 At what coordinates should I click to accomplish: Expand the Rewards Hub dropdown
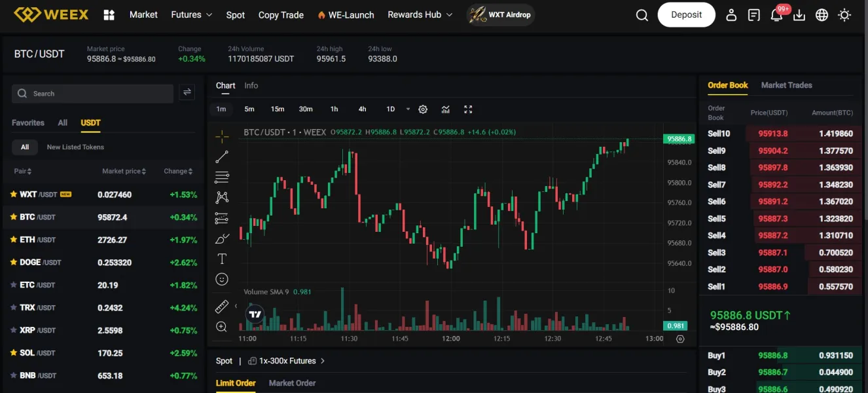coord(420,14)
